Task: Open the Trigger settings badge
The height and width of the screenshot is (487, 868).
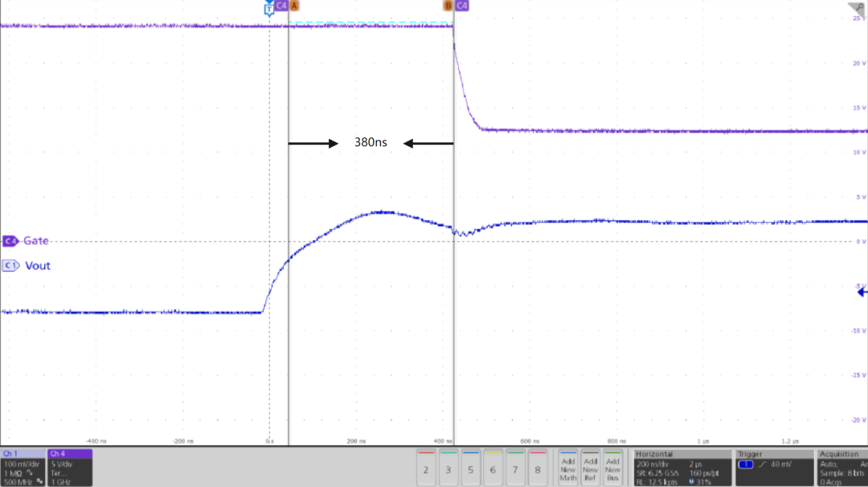Action: click(x=774, y=468)
